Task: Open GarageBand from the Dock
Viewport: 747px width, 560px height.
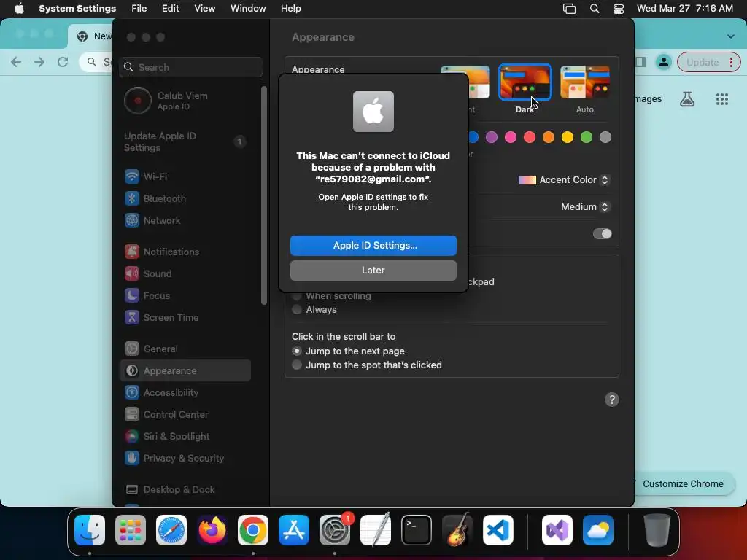Action: pyautogui.click(x=457, y=530)
